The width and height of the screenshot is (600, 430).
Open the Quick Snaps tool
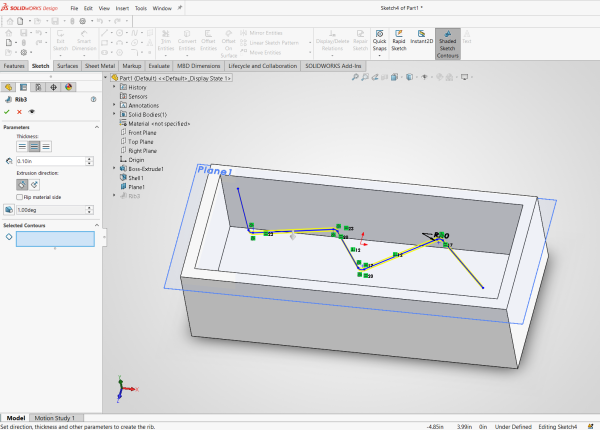click(379, 41)
